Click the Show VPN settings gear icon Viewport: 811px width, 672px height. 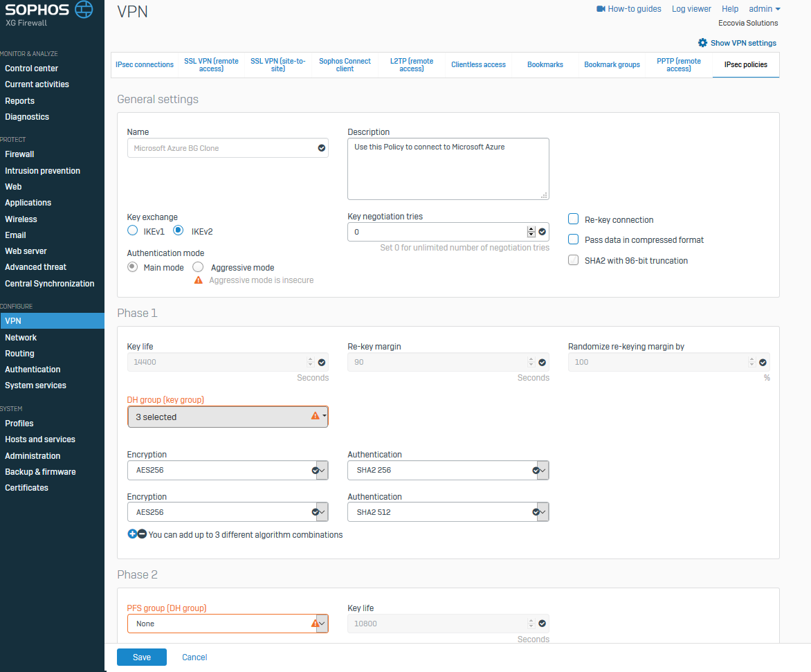pyautogui.click(x=702, y=43)
